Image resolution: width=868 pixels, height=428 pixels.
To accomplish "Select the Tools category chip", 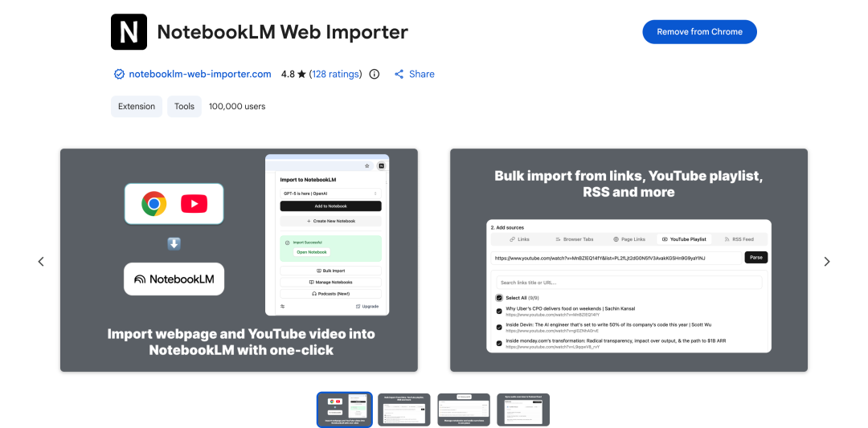I will [x=184, y=106].
